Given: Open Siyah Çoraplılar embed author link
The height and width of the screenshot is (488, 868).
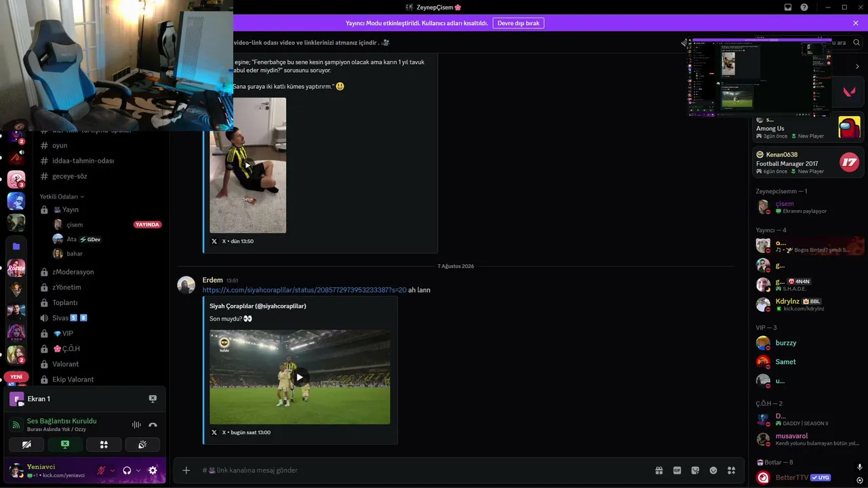Looking at the screenshot, I should point(258,306).
